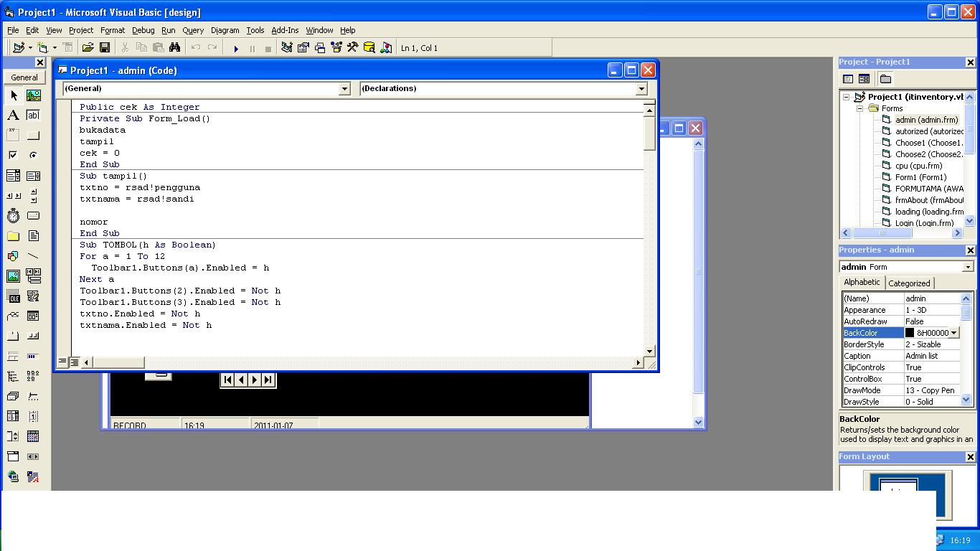Screen dimensions: 980x551
Task: Select the Label tool in the toolbox
Action: 13,115
